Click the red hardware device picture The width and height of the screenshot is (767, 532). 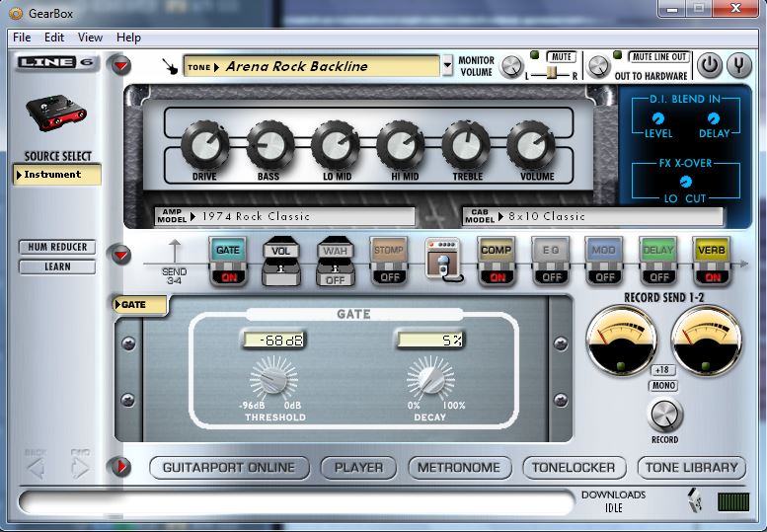[x=56, y=113]
